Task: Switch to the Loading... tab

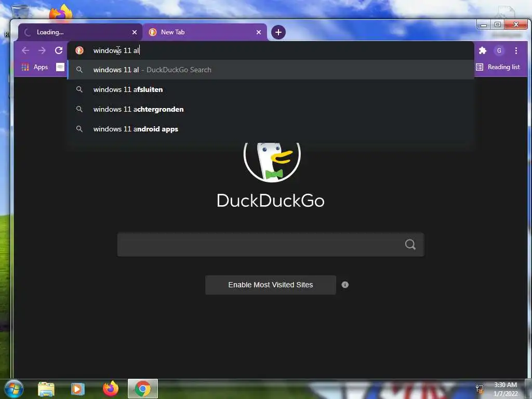Action: coord(80,32)
